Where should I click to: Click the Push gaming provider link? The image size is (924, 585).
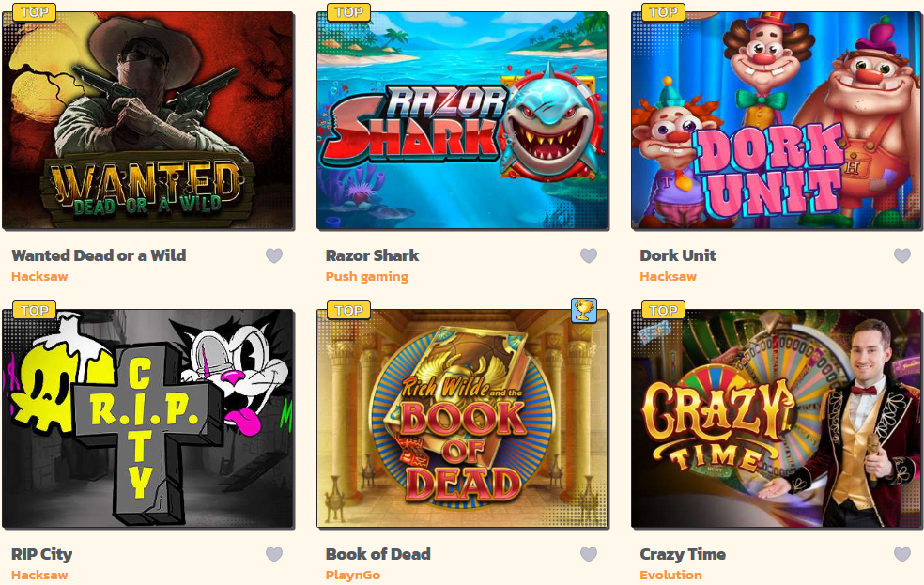coord(366,277)
